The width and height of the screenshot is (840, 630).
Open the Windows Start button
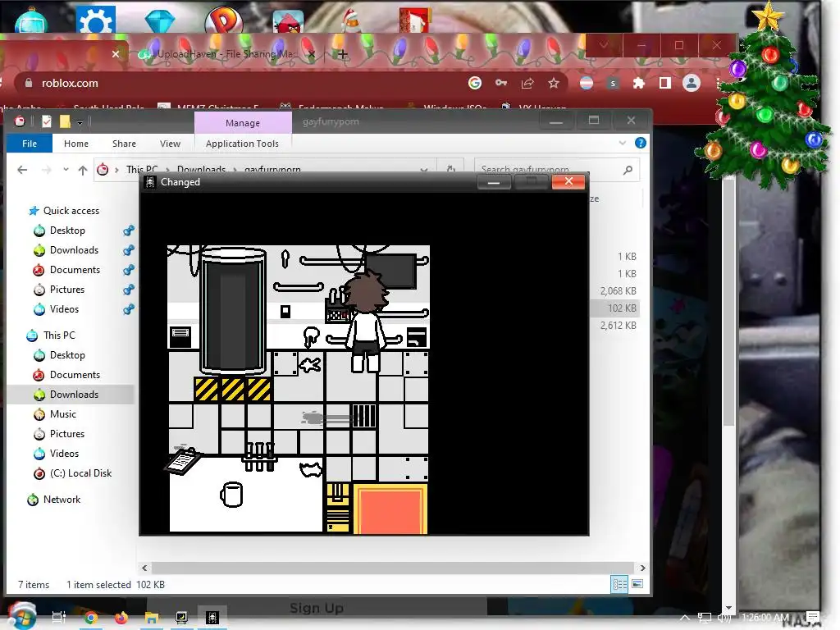[x=22, y=616]
